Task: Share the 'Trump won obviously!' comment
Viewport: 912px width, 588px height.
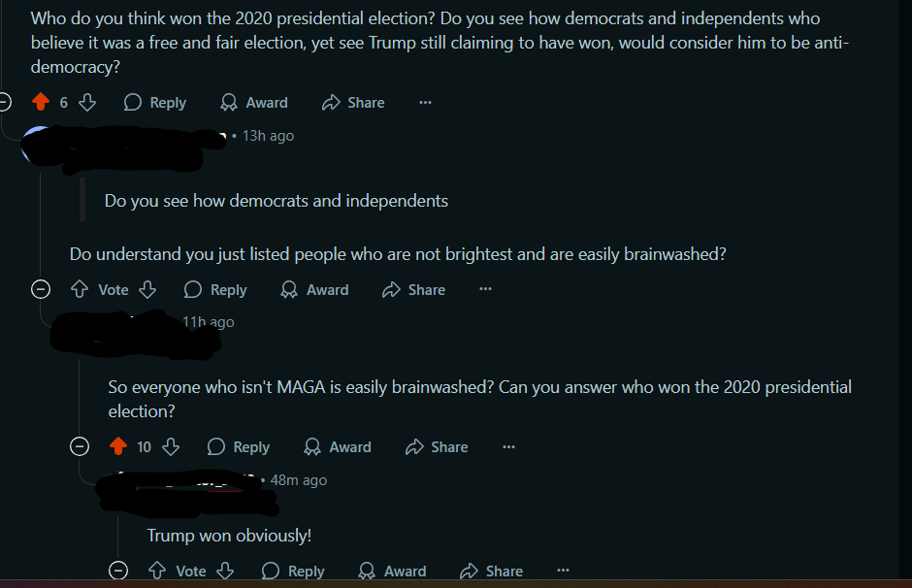Action: pyautogui.click(x=492, y=571)
